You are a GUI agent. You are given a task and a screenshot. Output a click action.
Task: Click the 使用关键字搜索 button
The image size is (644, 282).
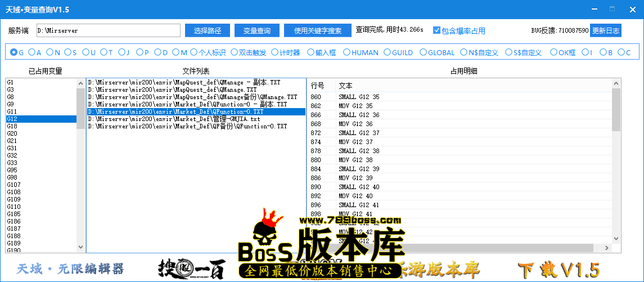point(318,30)
